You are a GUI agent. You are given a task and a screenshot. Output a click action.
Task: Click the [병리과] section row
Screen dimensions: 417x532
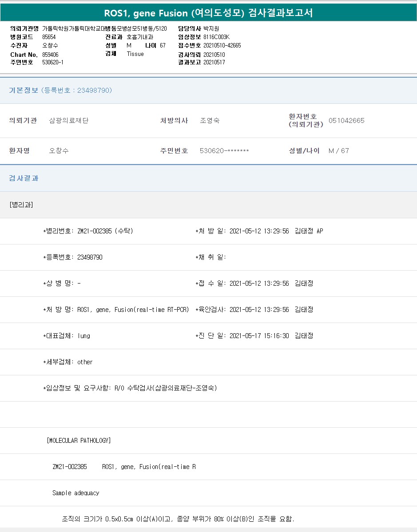21,205
